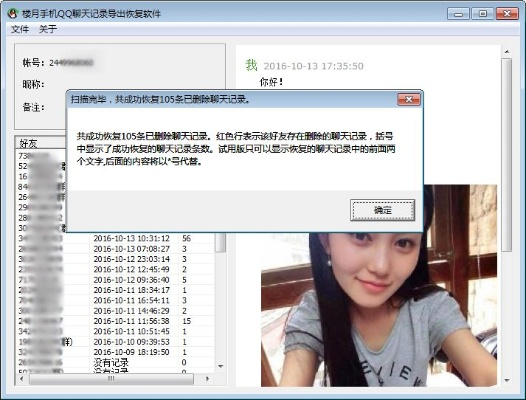Click the first 没有记录 row
Screen dimensions: 526x400
pos(115,362)
